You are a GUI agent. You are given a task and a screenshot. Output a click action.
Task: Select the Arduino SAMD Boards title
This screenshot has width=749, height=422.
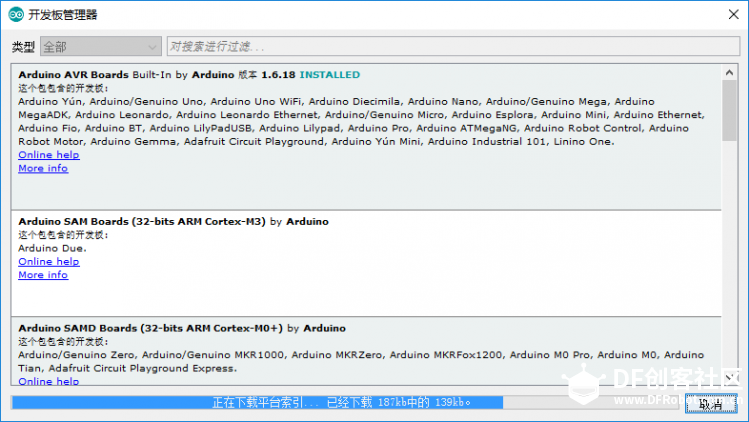(x=150, y=328)
